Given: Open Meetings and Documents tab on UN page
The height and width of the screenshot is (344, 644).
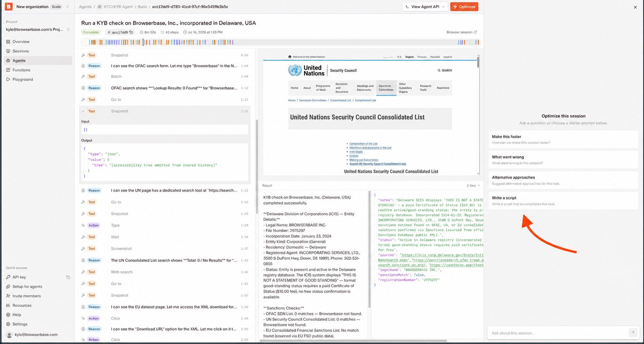Looking at the screenshot, I should click(x=365, y=88).
